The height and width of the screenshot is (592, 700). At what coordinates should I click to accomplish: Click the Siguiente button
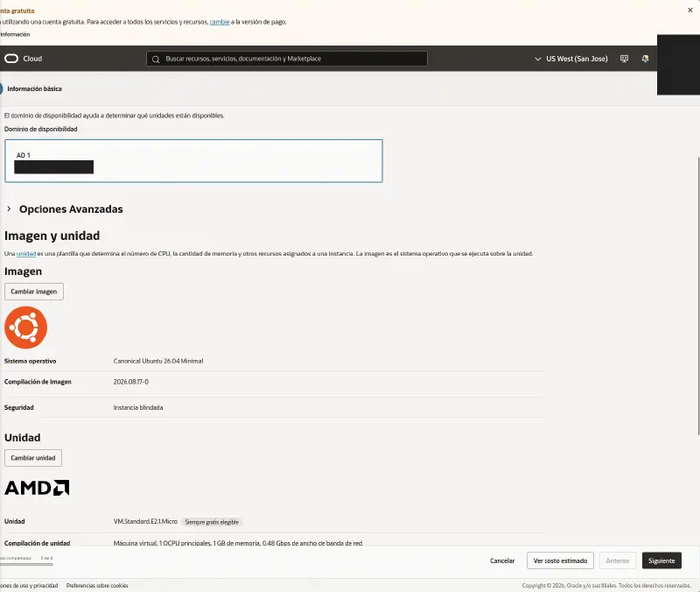[661, 560]
